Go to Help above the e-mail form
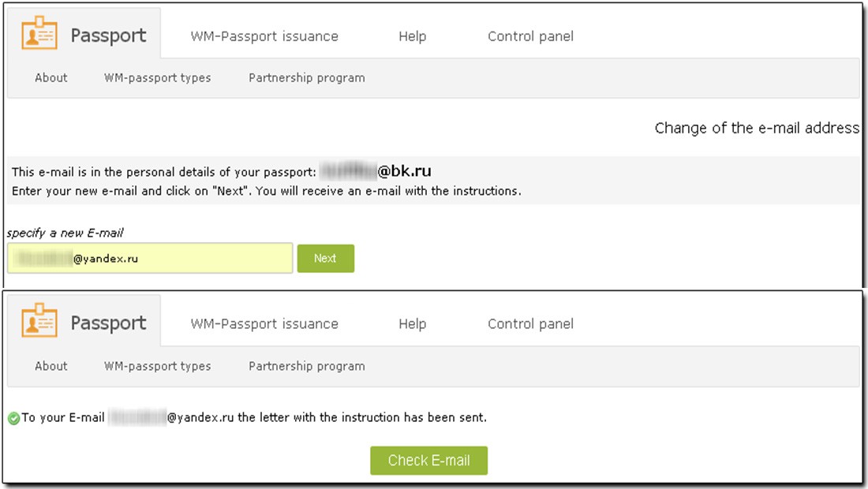Viewport: 868px width, 489px height. click(x=412, y=36)
